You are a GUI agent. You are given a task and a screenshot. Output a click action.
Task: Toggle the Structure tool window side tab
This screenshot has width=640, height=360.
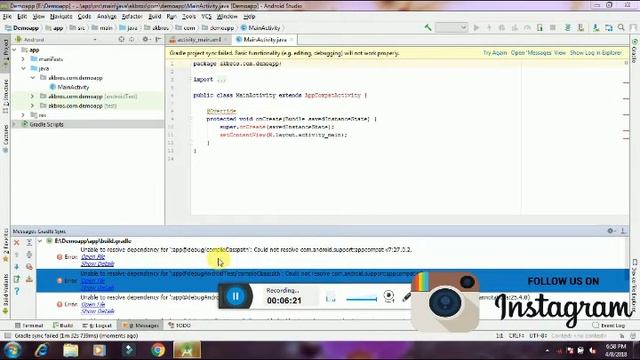5,96
